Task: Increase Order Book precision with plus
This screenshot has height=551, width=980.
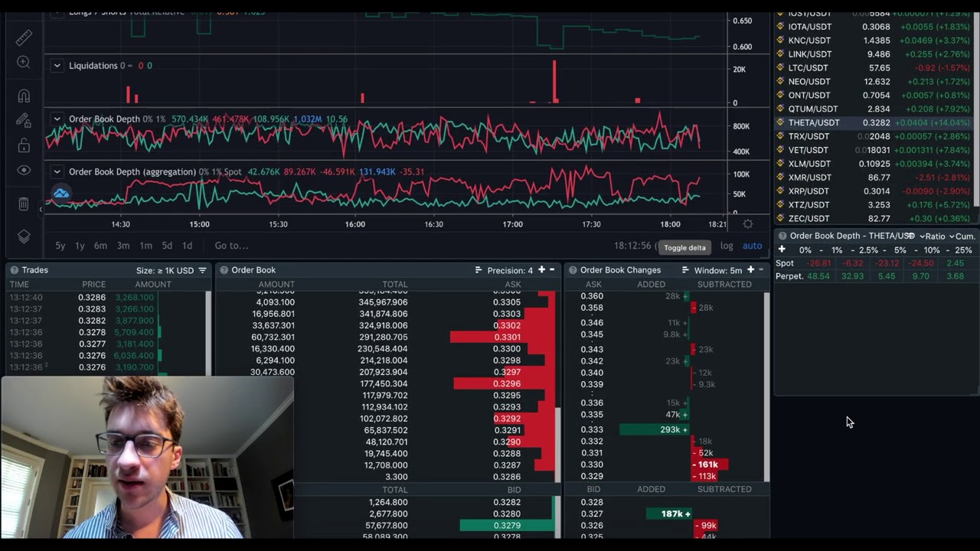Action: pos(541,270)
